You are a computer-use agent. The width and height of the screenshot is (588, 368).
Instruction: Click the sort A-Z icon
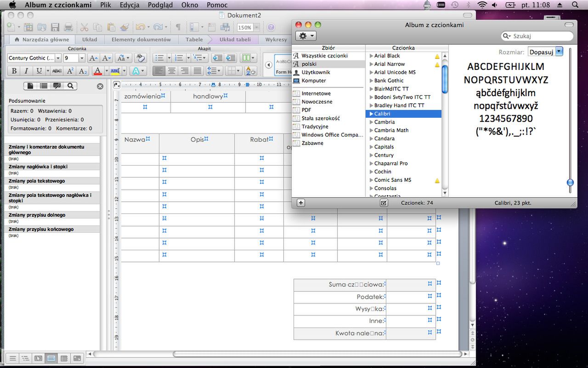pyautogui.click(x=250, y=71)
